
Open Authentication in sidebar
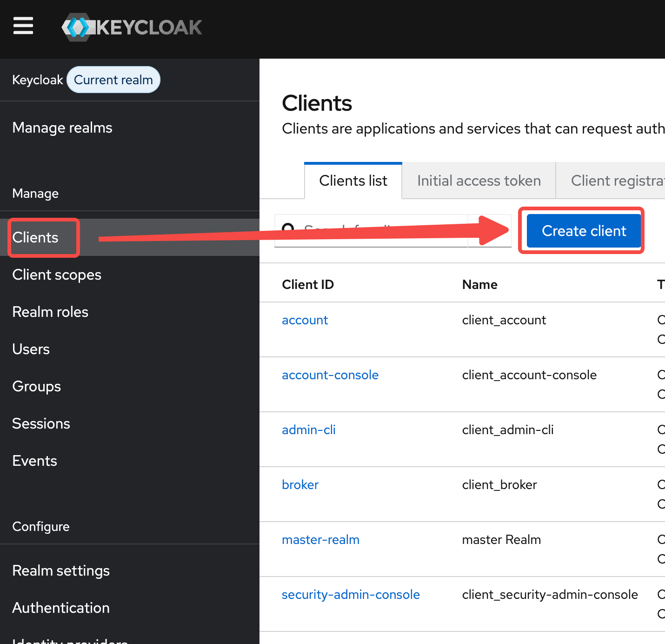61,608
